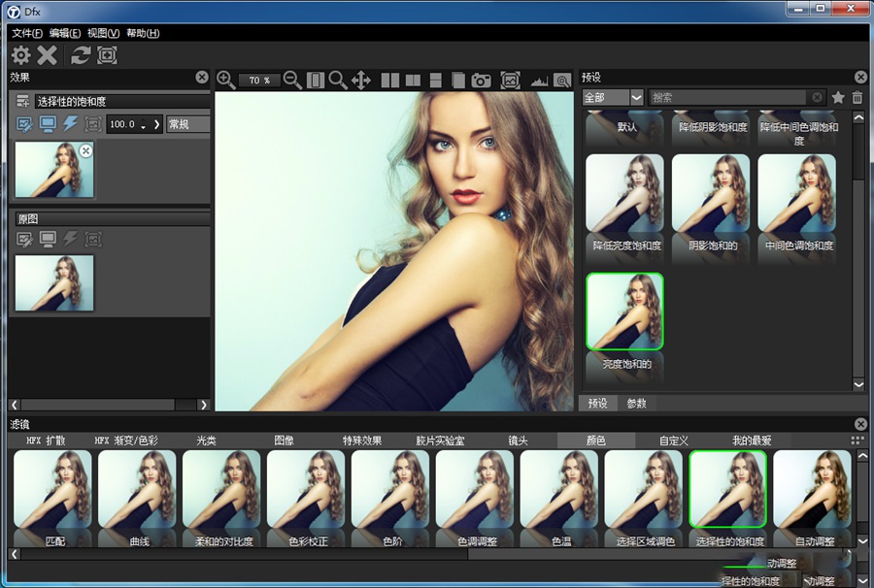
Task: Click the 搜索 preset search field
Action: 728,97
